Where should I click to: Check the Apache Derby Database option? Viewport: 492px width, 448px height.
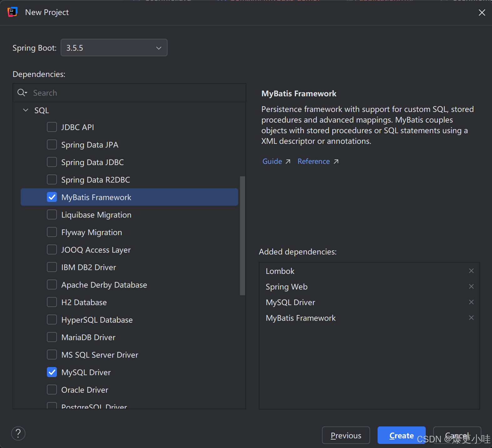click(52, 284)
